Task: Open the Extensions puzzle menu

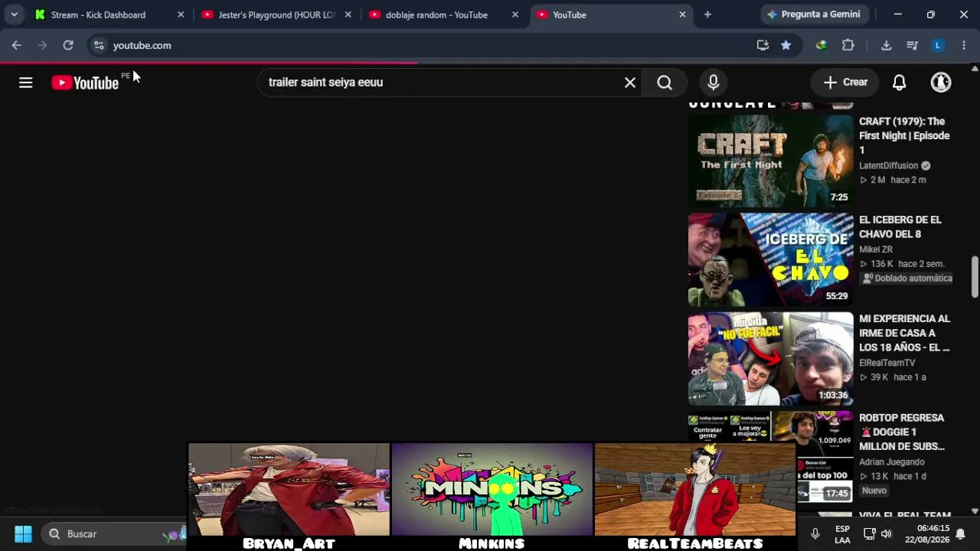Action: point(848,45)
